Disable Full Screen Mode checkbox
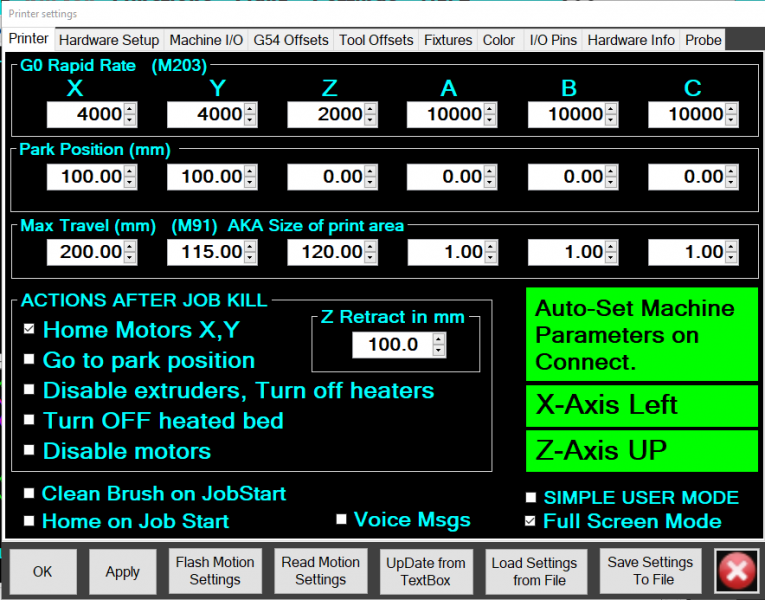Screen dimensions: 765x600 [531, 521]
